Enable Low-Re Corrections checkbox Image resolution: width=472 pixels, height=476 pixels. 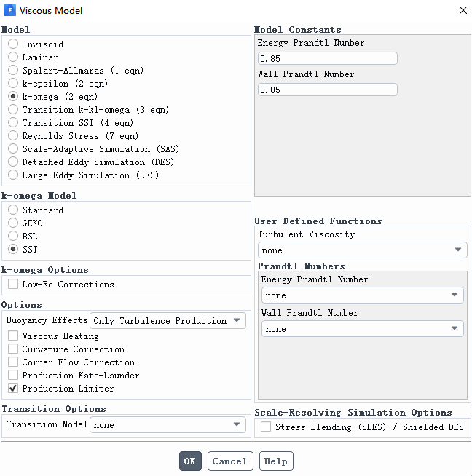click(x=13, y=284)
